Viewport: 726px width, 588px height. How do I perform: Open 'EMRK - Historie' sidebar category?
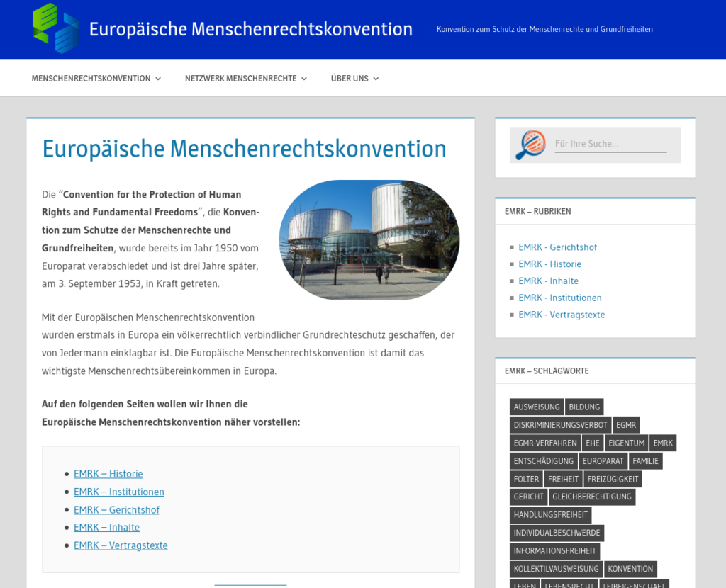pyautogui.click(x=549, y=264)
